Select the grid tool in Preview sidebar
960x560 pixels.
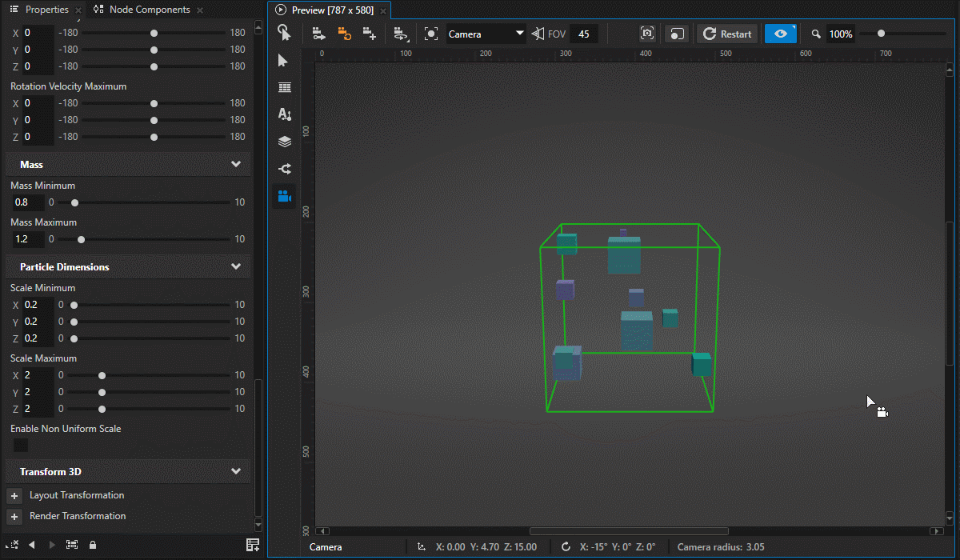pos(284,87)
